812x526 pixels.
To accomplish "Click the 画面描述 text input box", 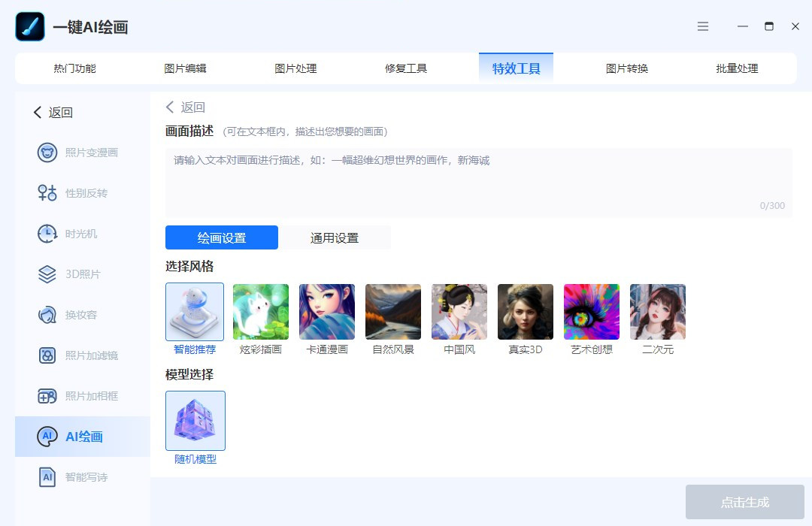I will [478, 183].
